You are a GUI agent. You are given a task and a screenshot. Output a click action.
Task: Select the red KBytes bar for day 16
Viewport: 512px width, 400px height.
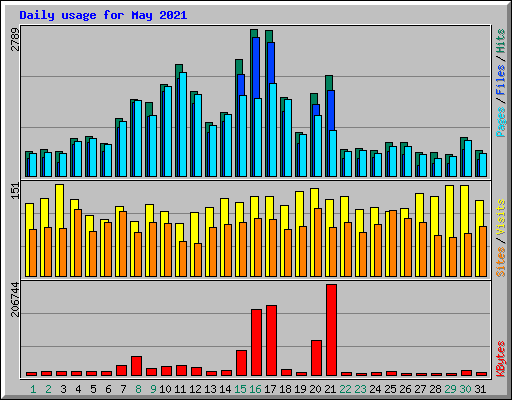coord(256,343)
